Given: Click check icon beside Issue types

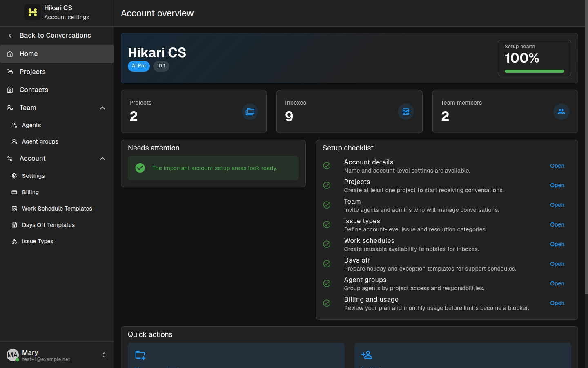Looking at the screenshot, I should pyautogui.click(x=327, y=224).
